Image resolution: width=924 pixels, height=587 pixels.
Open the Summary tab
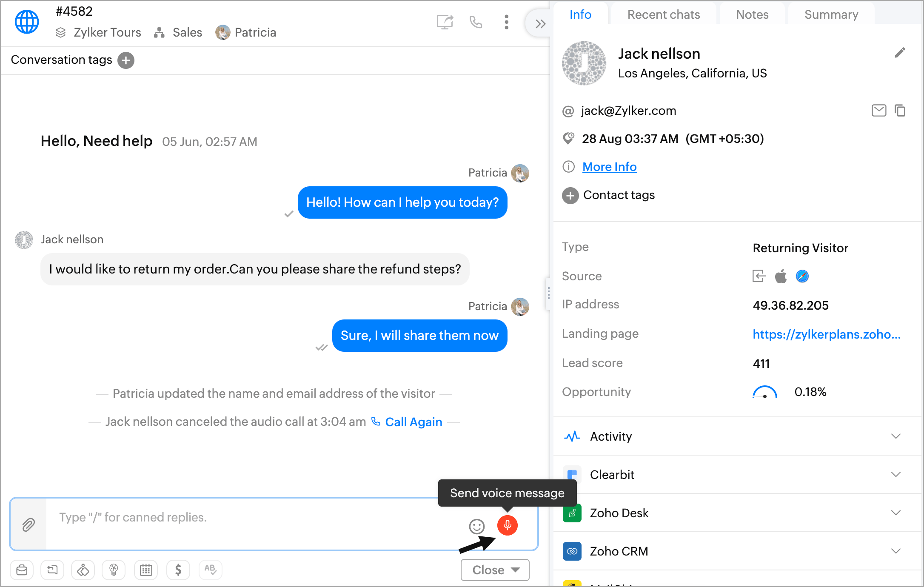[x=831, y=15]
